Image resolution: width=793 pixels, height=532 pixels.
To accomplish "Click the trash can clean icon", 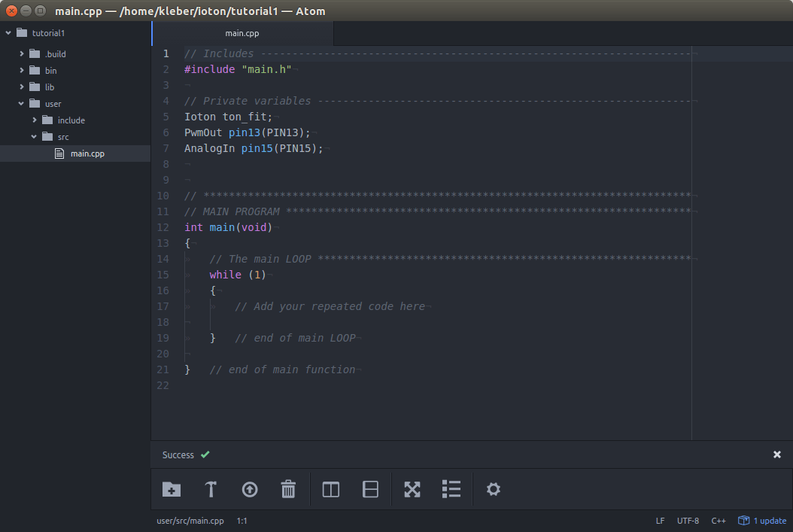I will 288,489.
